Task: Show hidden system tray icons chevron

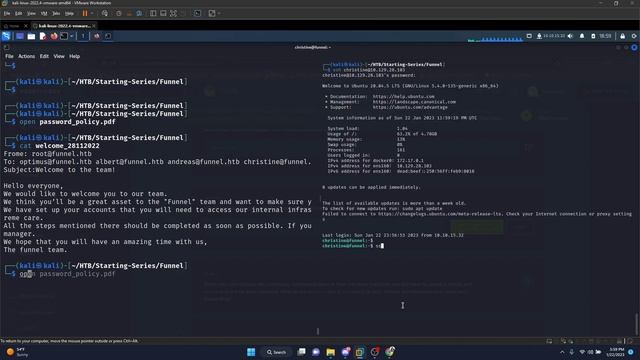Action: (562, 352)
